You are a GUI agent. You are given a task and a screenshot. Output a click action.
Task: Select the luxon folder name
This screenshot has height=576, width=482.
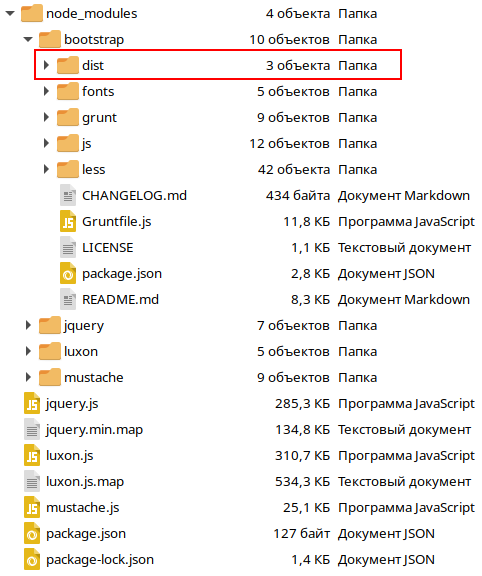[81, 352]
